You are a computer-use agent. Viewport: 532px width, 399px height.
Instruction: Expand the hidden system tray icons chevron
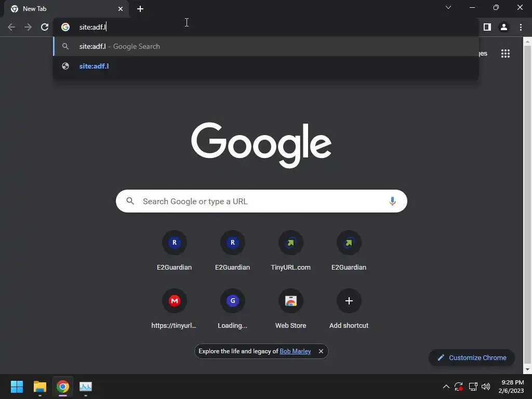pos(446,387)
